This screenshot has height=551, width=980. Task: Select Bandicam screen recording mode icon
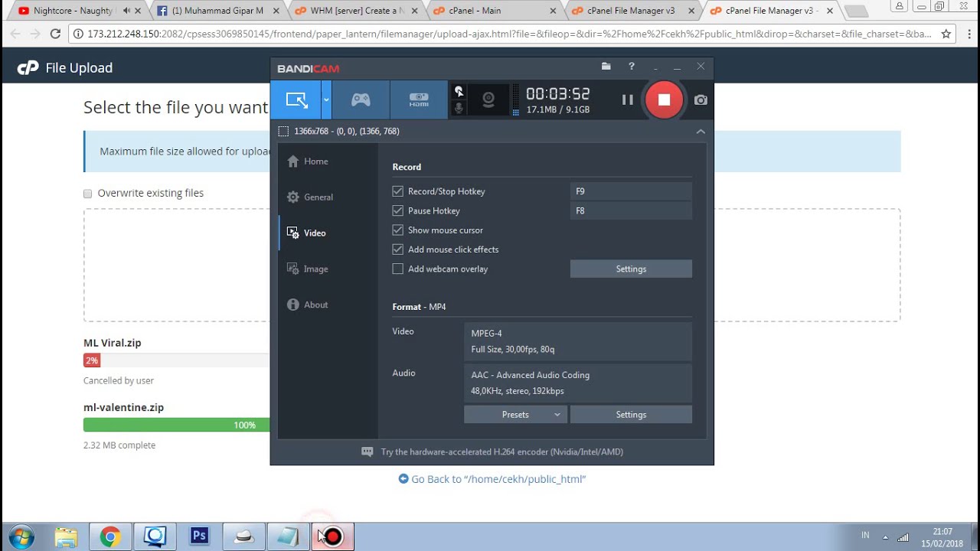coord(296,99)
